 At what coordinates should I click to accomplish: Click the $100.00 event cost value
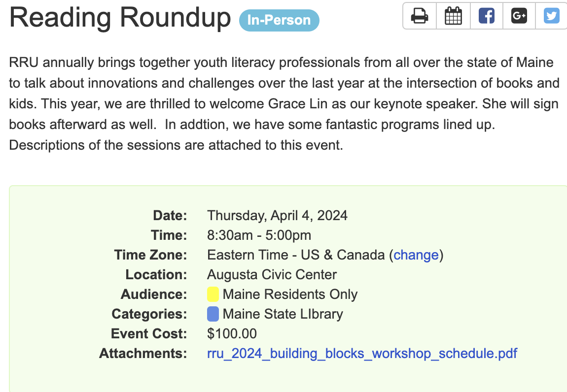(232, 334)
